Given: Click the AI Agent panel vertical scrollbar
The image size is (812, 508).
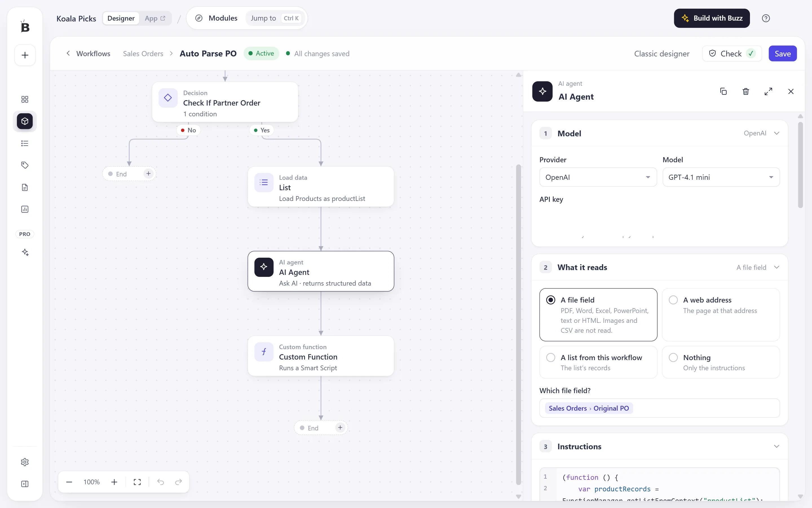Looking at the screenshot, I should (800, 165).
